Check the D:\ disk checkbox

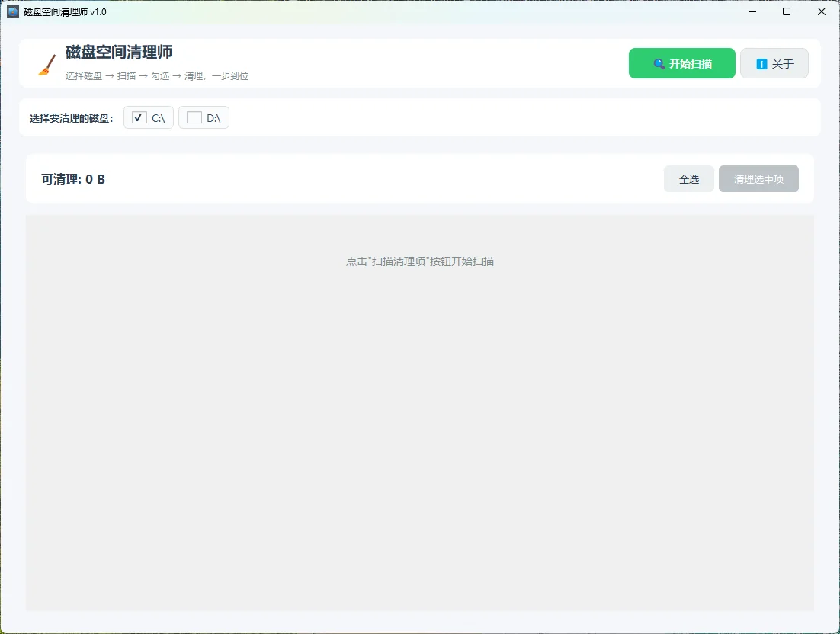click(x=194, y=118)
